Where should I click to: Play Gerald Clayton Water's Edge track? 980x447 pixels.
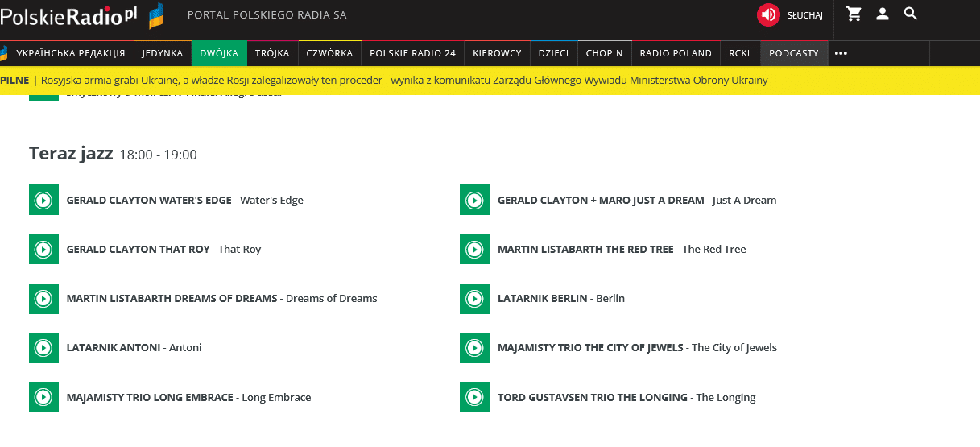(x=44, y=200)
